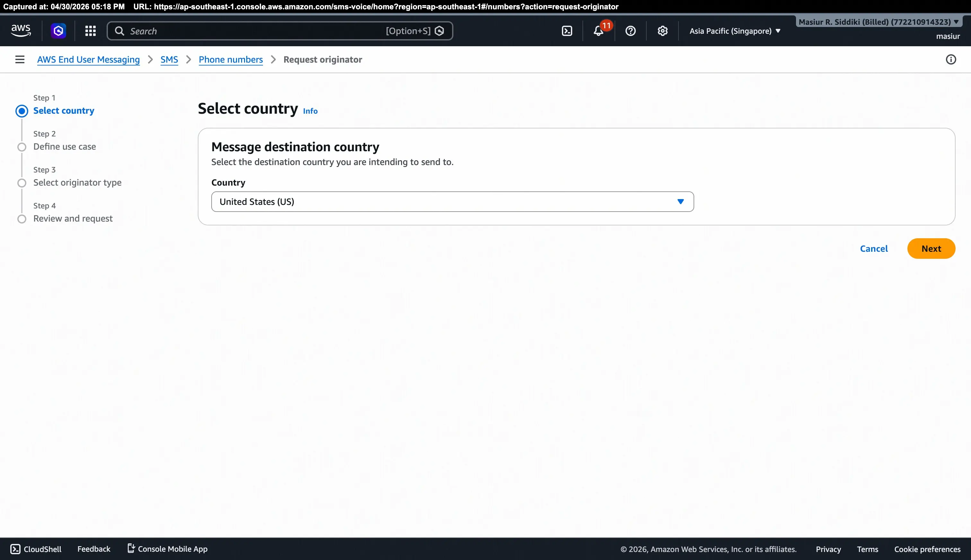Go to AWS End User Messaging breadcrumb

click(x=88, y=60)
